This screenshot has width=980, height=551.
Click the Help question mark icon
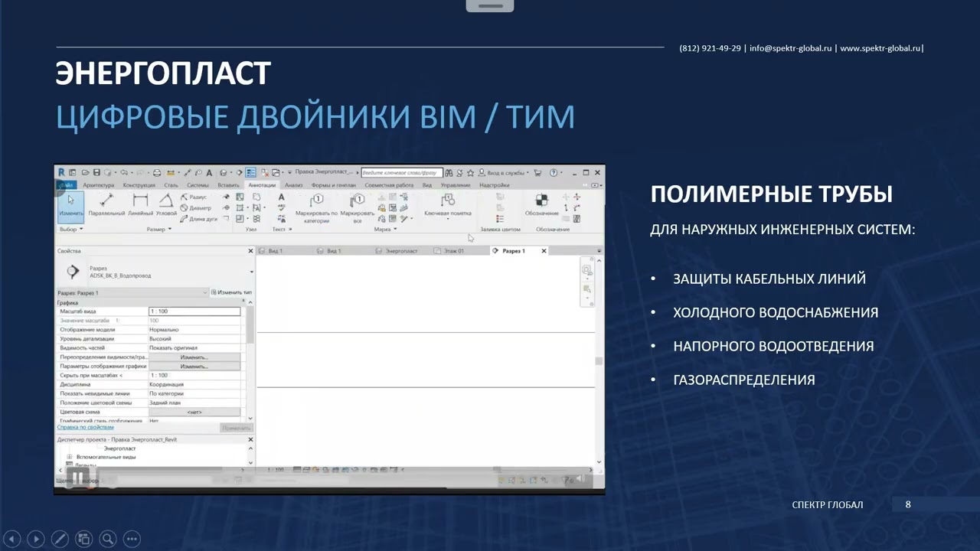point(554,173)
